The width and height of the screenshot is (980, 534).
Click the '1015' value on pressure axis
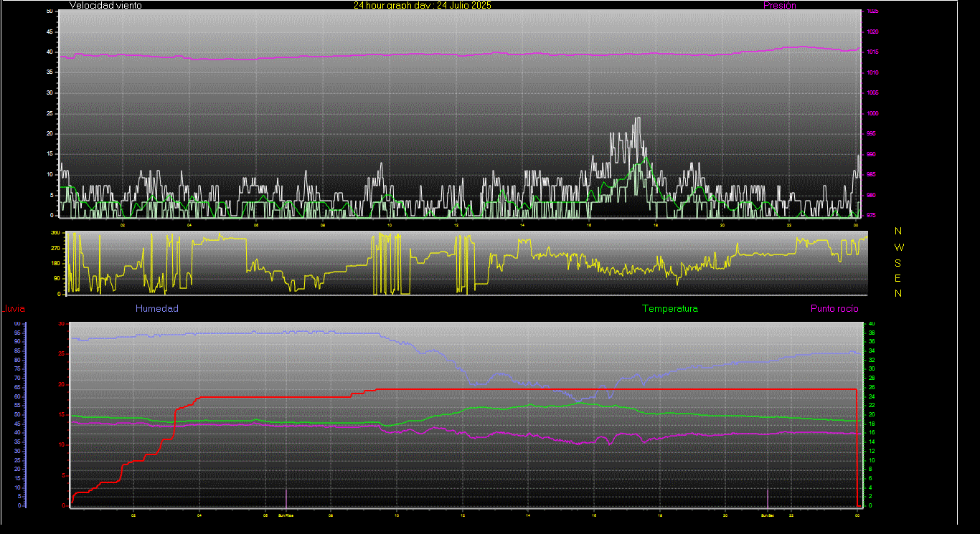point(872,52)
